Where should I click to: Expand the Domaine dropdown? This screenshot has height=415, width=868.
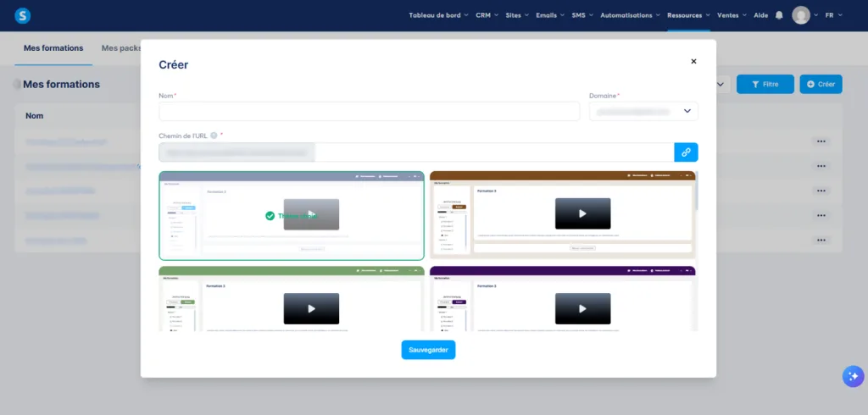643,111
